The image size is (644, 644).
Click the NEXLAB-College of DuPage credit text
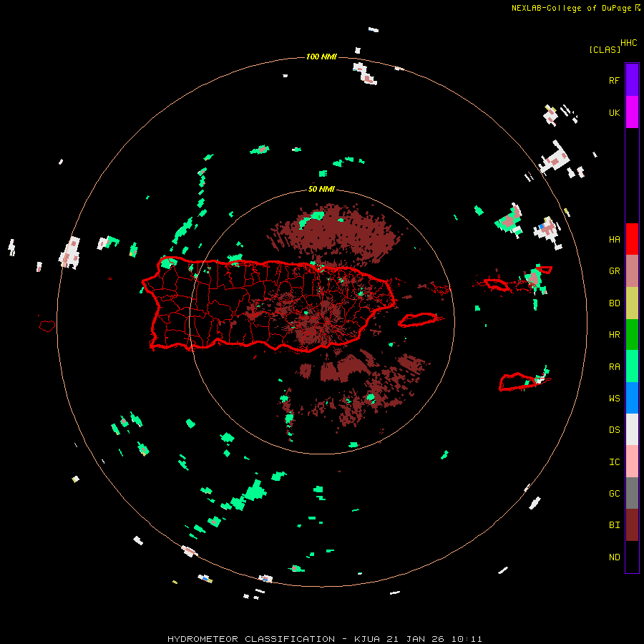pos(571,8)
